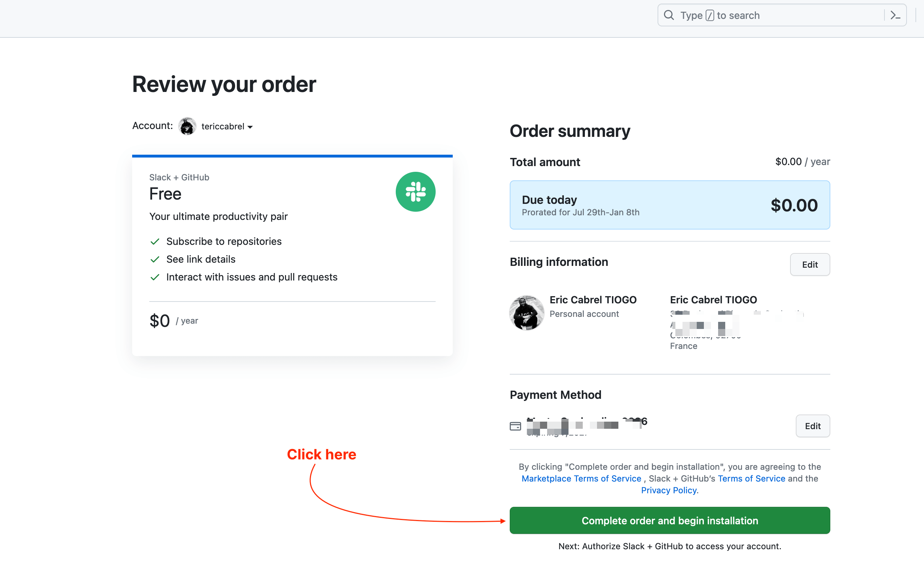Image resolution: width=924 pixels, height=561 pixels.
Task: Click the checkmark beside Interact with issues
Action: pos(155,277)
